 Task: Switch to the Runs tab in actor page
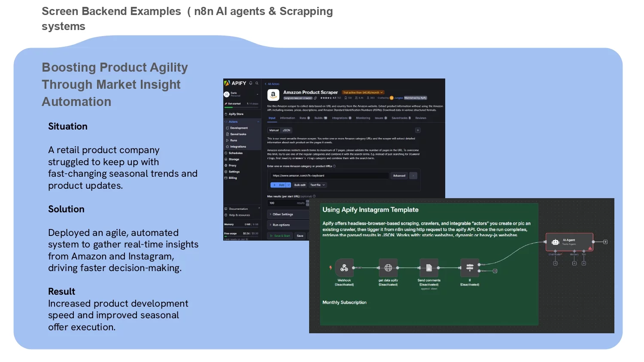tap(304, 118)
